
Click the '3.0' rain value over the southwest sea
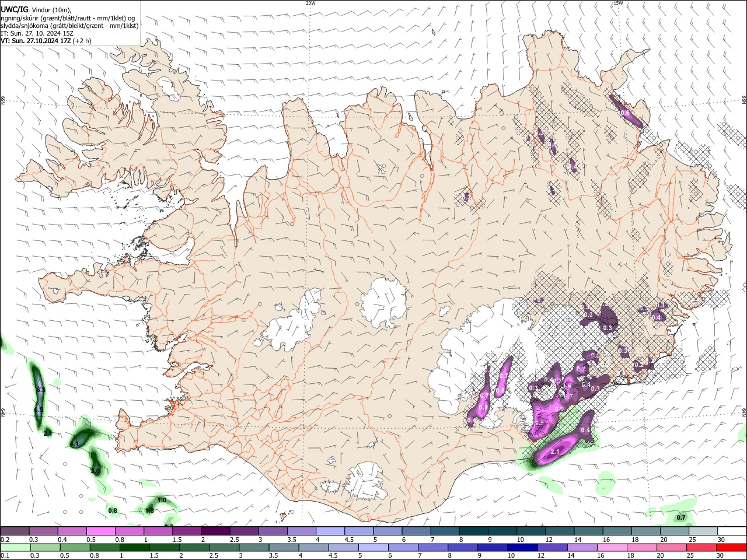[96, 471]
